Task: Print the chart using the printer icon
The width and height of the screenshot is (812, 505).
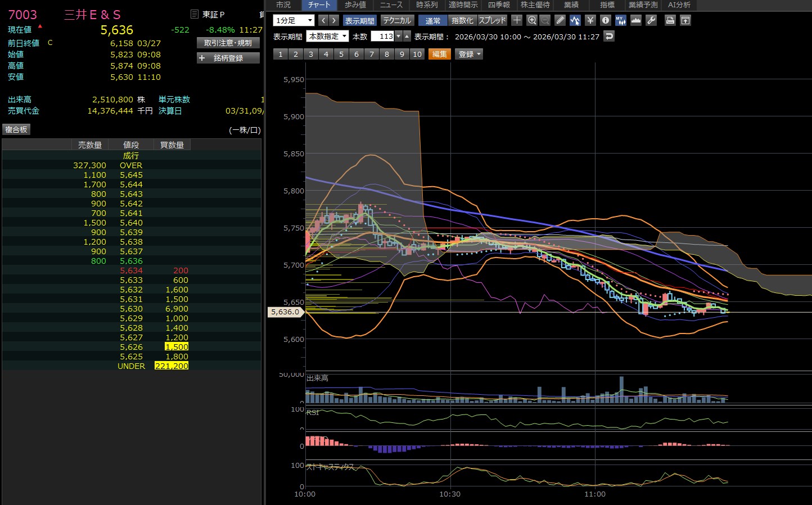Action: [670, 20]
